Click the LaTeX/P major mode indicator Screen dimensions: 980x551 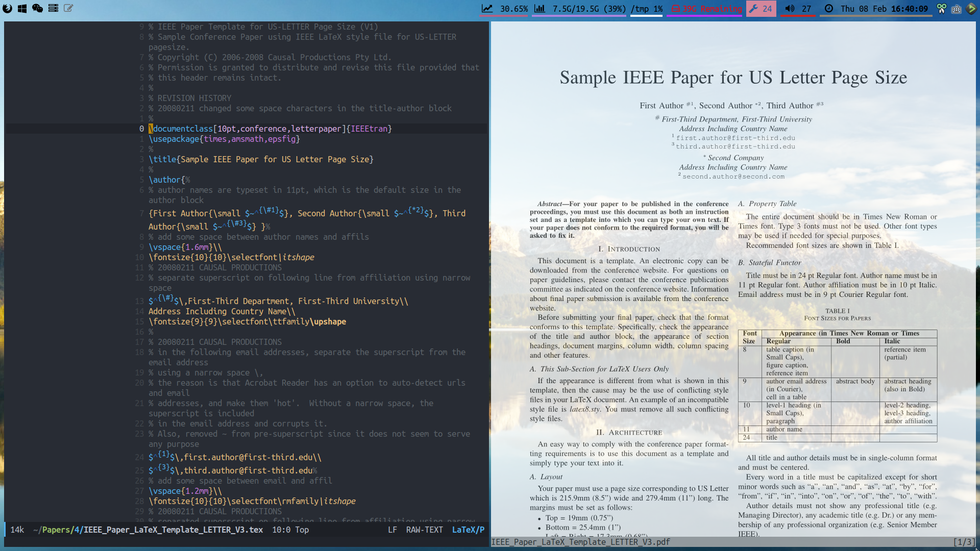pos(468,530)
